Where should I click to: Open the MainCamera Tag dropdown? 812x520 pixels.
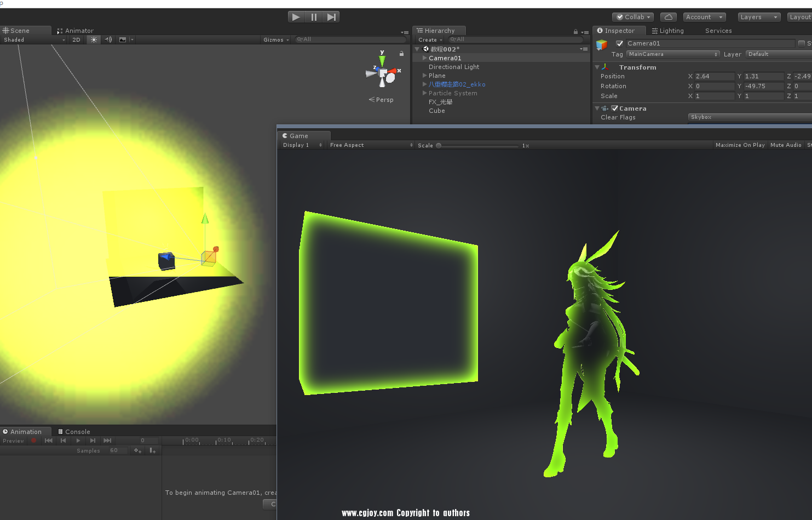pos(673,54)
